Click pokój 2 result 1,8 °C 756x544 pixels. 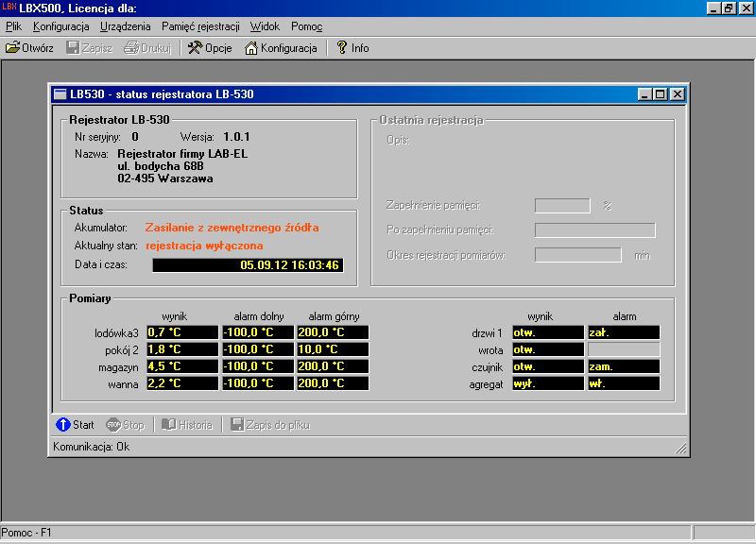tap(182, 349)
